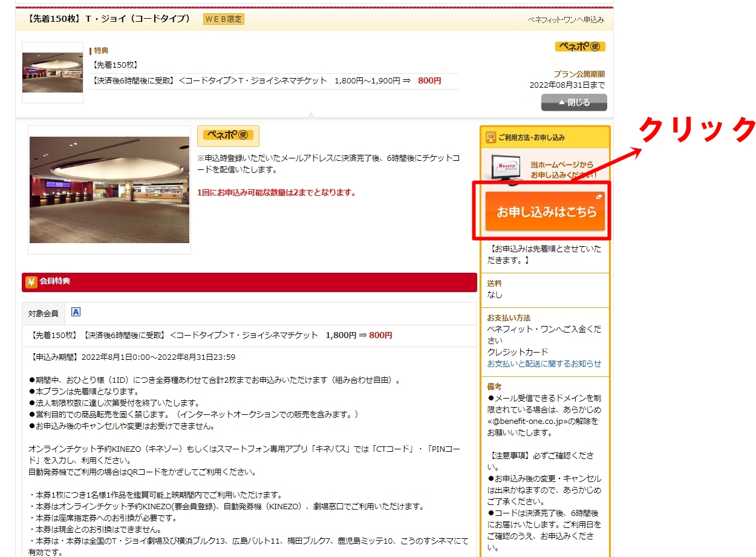Click the 当ホームページからお申し込みください text
This screenshot has width=756, height=557.
(x=564, y=169)
